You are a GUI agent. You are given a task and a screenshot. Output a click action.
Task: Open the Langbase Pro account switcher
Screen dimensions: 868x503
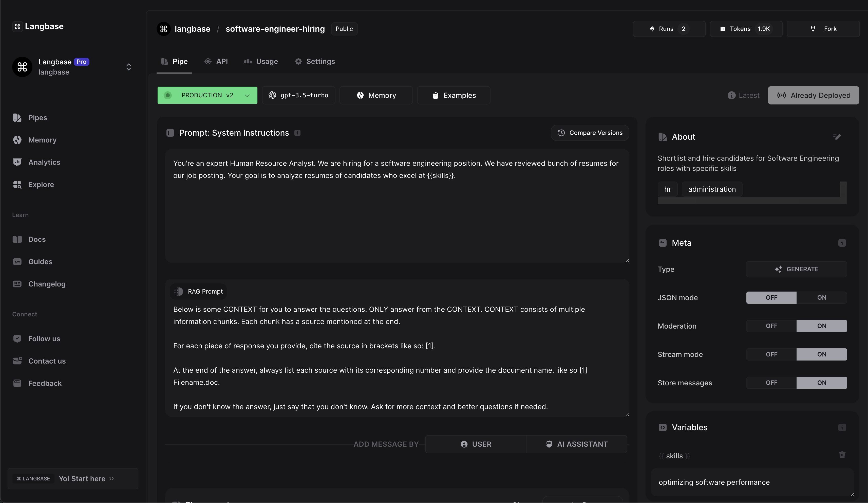tap(128, 67)
